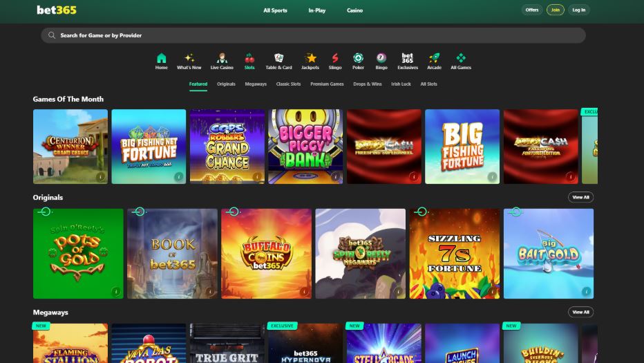
Task: Launch Buffalo Coins bet365 game
Action: point(266,254)
